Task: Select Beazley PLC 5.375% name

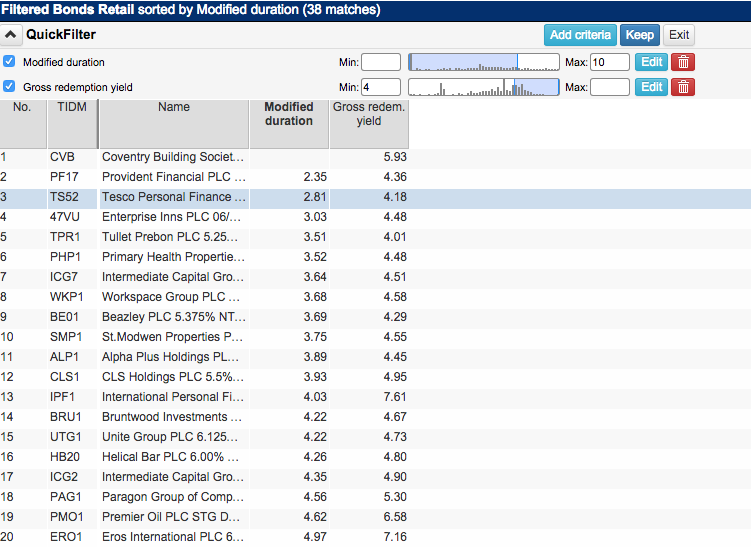Action: (173, 317)
